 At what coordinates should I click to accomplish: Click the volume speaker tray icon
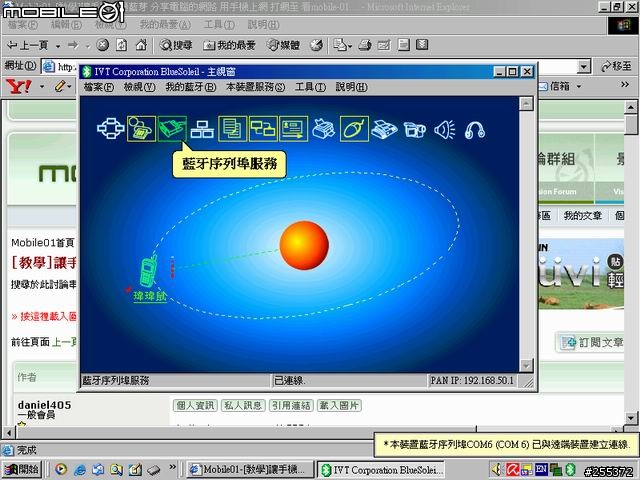coord(498,469)
